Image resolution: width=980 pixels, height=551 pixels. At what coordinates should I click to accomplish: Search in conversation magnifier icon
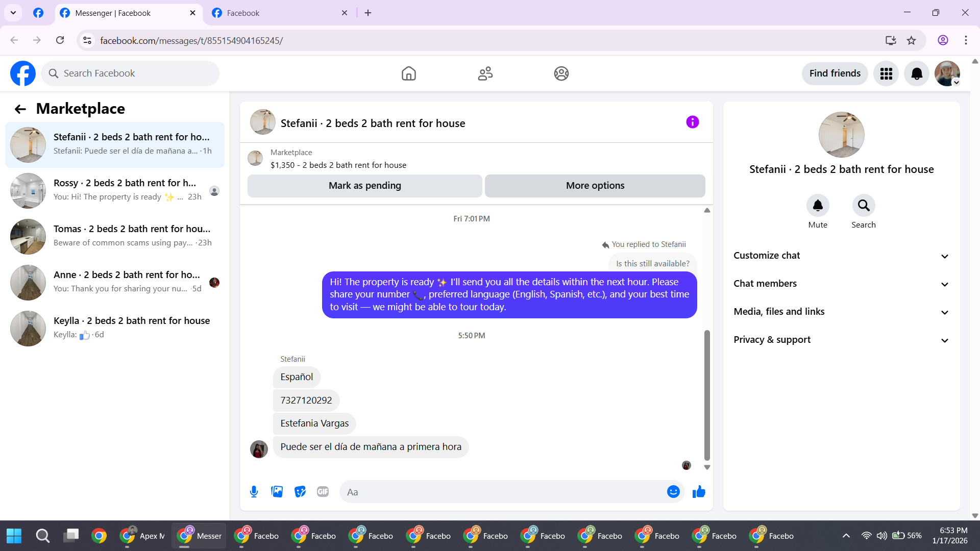coord(863,206)
